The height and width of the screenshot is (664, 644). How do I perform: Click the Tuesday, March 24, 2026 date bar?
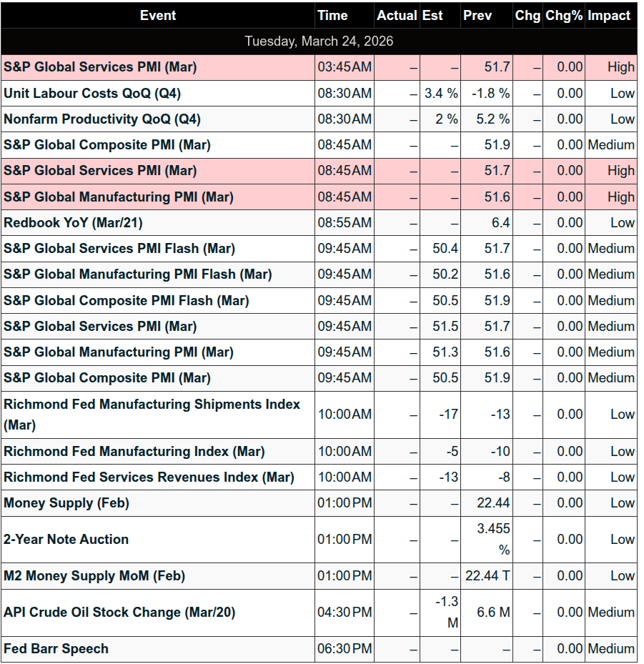click(319, 41)
